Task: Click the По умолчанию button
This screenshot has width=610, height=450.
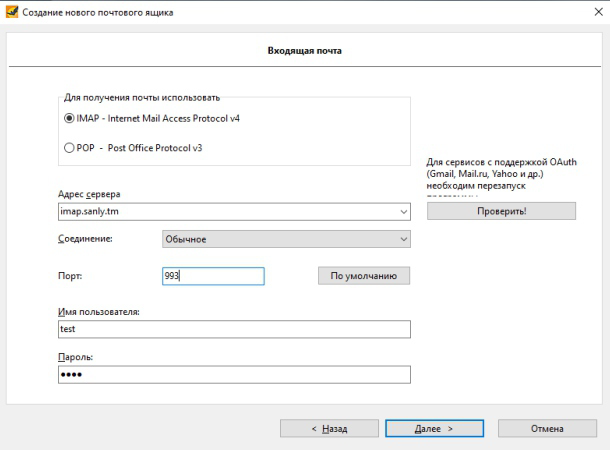Action: point(364,276)
